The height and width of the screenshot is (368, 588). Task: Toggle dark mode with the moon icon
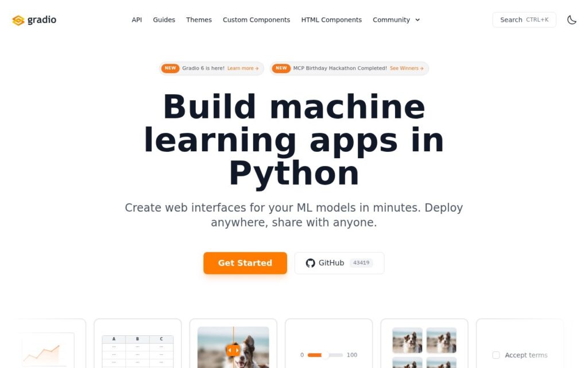point(571,20)
